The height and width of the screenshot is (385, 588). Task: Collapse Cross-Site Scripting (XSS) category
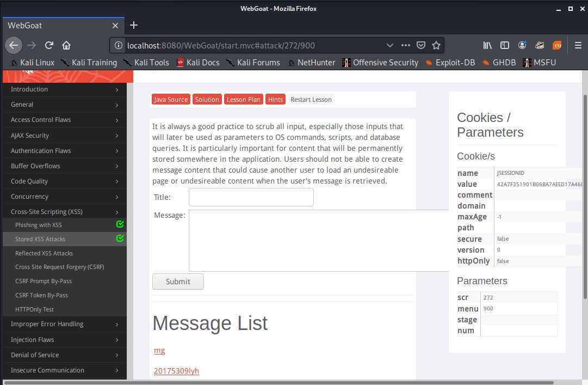click(65, 212)
